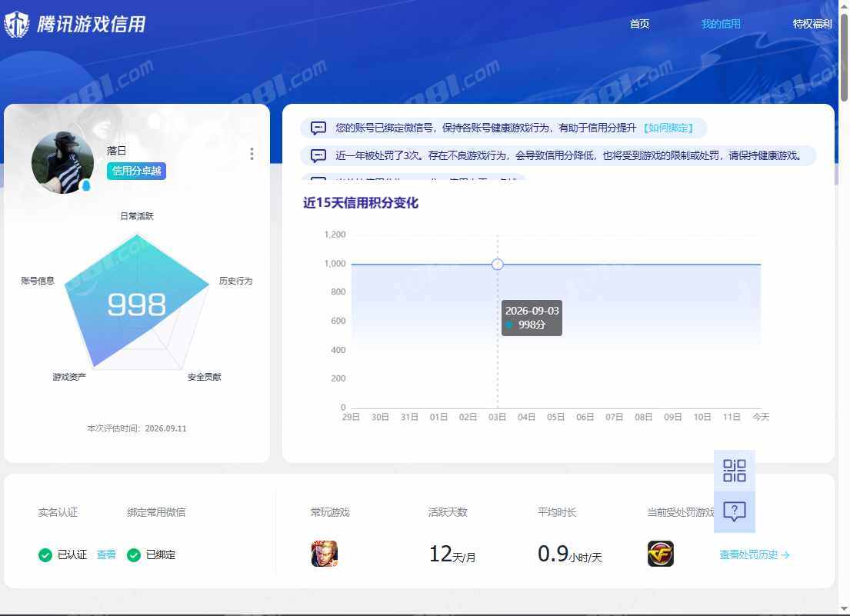Click the green check icon beside 已绑定

point(133,554)
